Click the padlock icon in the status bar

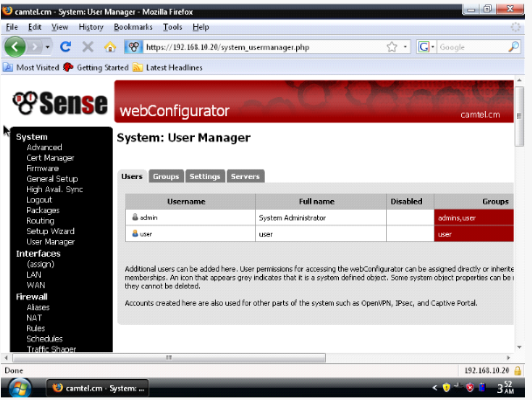pos(518,370)
